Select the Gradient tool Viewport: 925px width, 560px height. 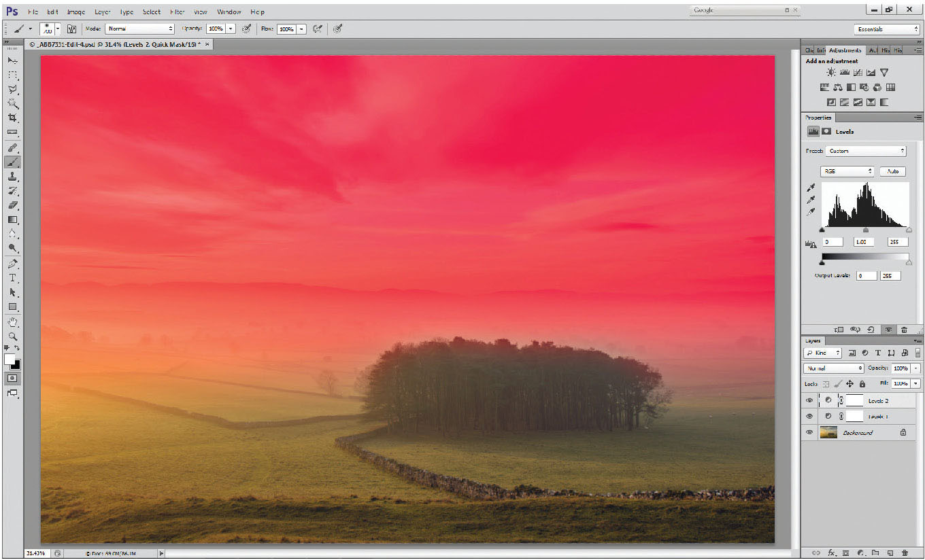pyautogui.click(x=13, y=220)
